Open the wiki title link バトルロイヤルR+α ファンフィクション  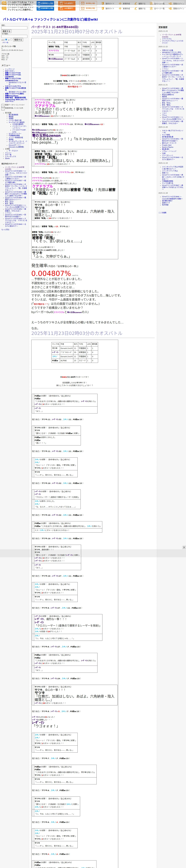[50, 20]
